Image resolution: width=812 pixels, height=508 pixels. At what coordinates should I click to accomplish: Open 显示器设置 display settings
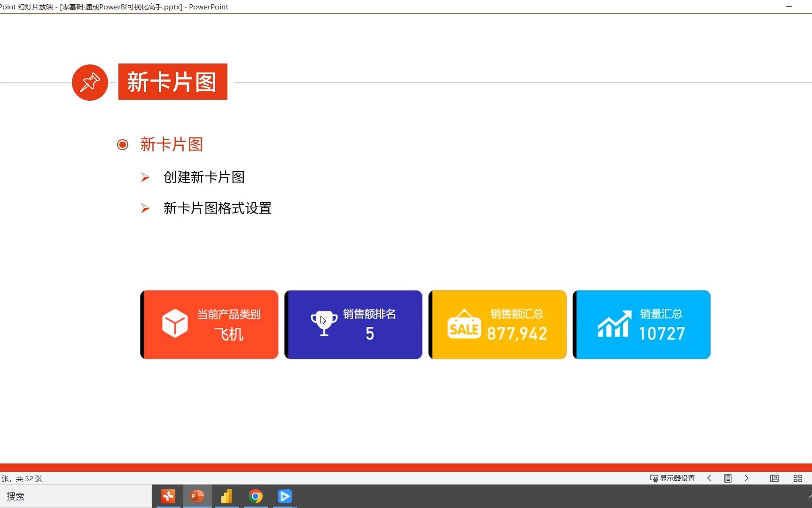[x=672, y=478]
